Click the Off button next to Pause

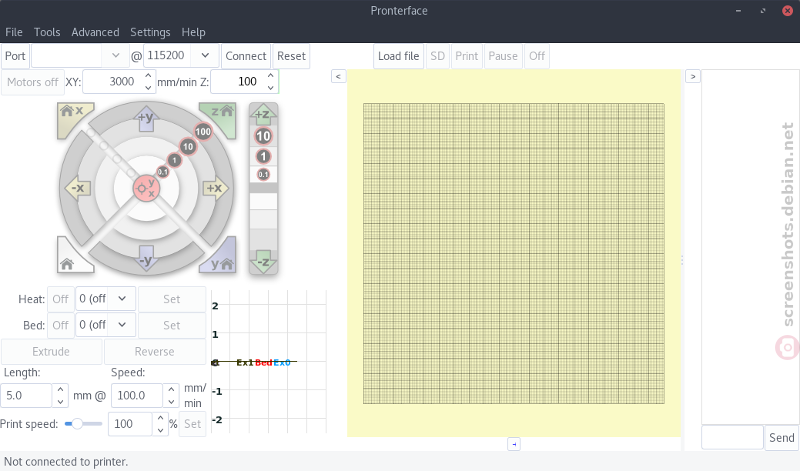click(x=537, y=56)
